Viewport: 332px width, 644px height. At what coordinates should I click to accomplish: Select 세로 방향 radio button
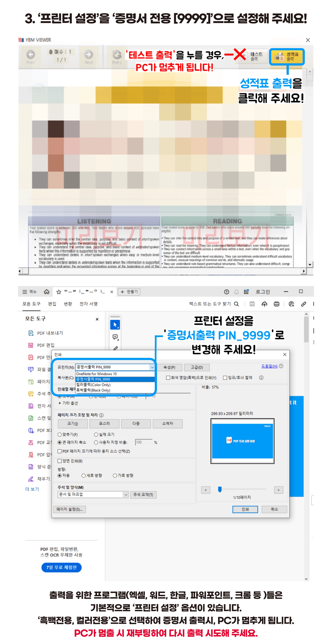point(84,476)
